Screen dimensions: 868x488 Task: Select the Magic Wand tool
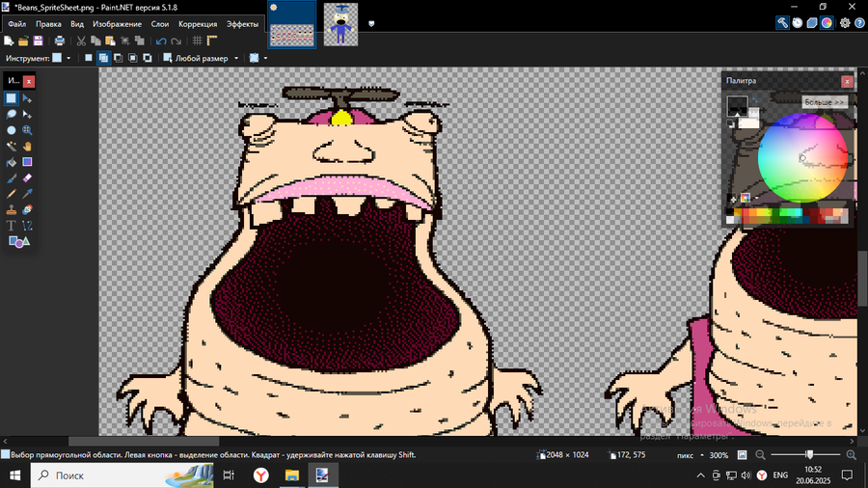tap(11, 146)
